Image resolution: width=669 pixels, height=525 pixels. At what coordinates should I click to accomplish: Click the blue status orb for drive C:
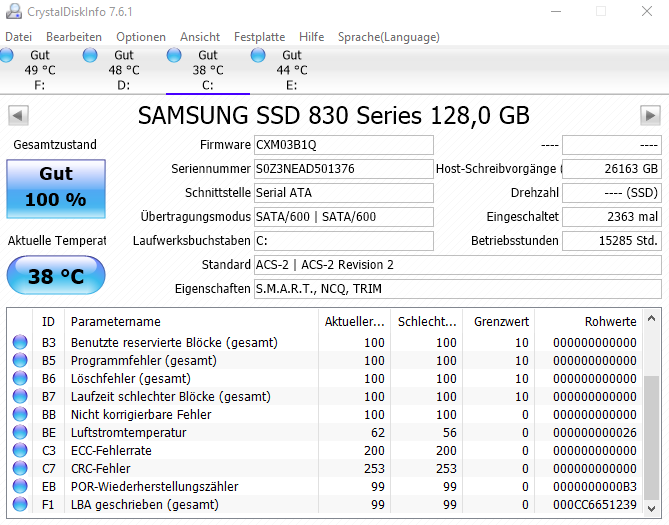pos(174,55)
